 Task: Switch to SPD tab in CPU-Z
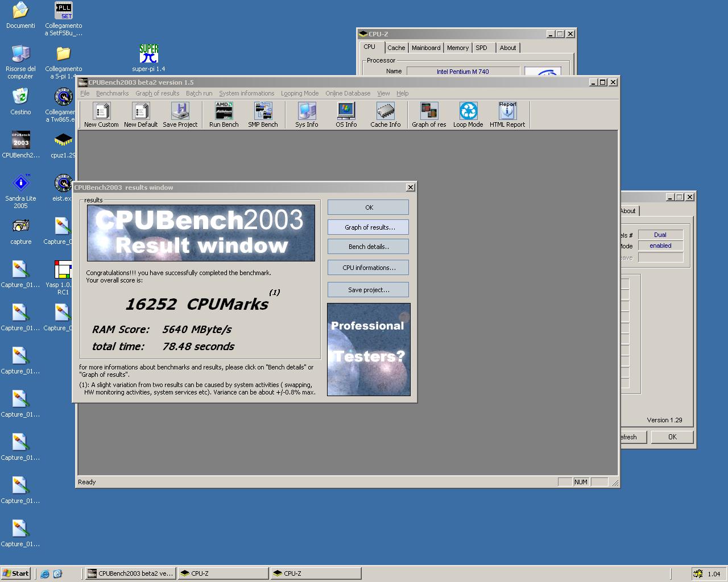point(481,48)
